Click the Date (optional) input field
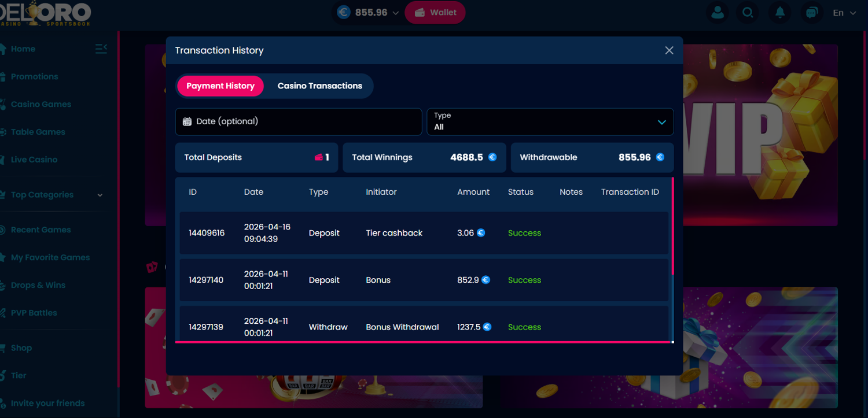Viewport: 868px width, 418px height. pyautogui.click(x=299, y=121)
